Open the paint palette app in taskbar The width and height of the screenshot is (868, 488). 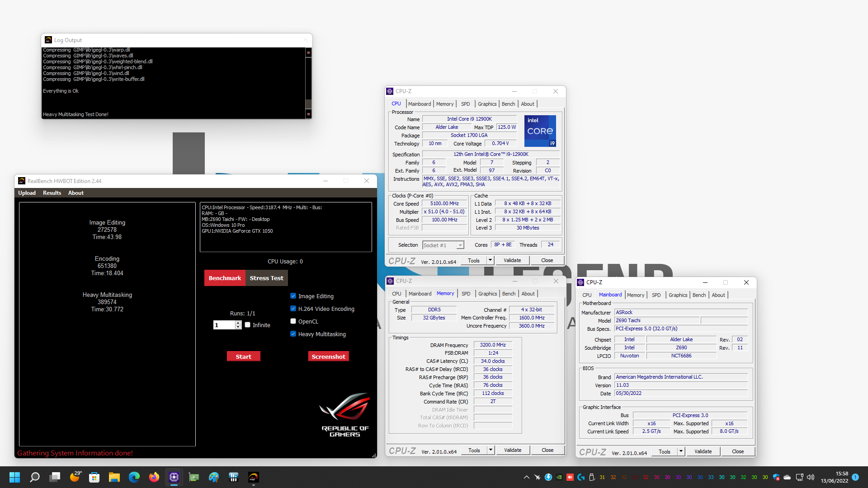[x=214, y=477]
